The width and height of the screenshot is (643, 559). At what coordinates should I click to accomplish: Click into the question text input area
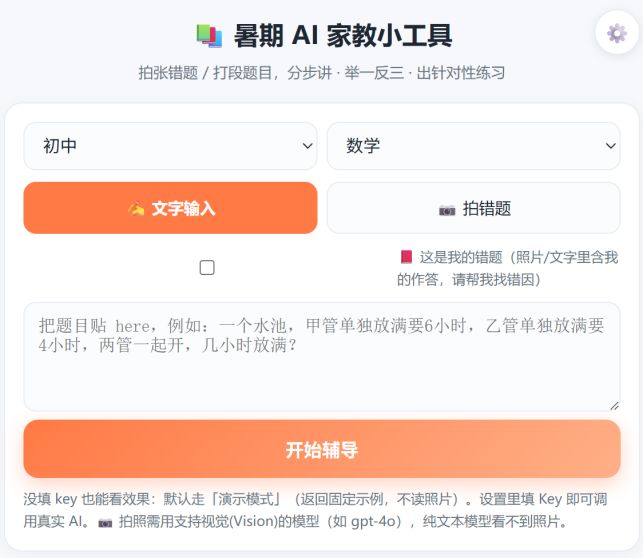click(322, 357)
